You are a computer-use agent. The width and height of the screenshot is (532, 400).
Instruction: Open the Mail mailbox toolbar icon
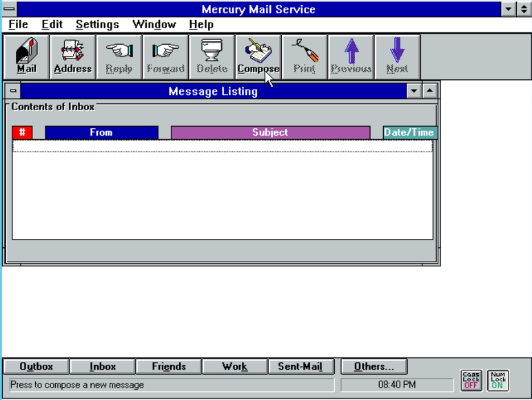coord(26,56)
